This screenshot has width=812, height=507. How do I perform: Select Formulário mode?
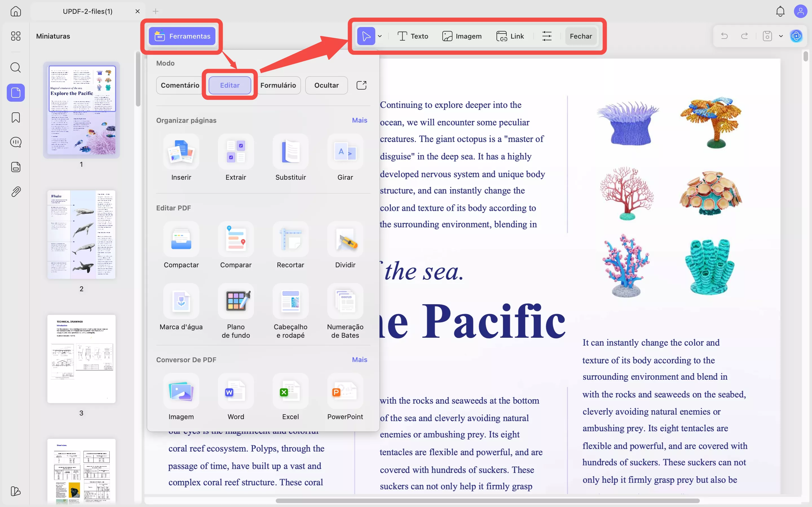(x=278, y=85)
